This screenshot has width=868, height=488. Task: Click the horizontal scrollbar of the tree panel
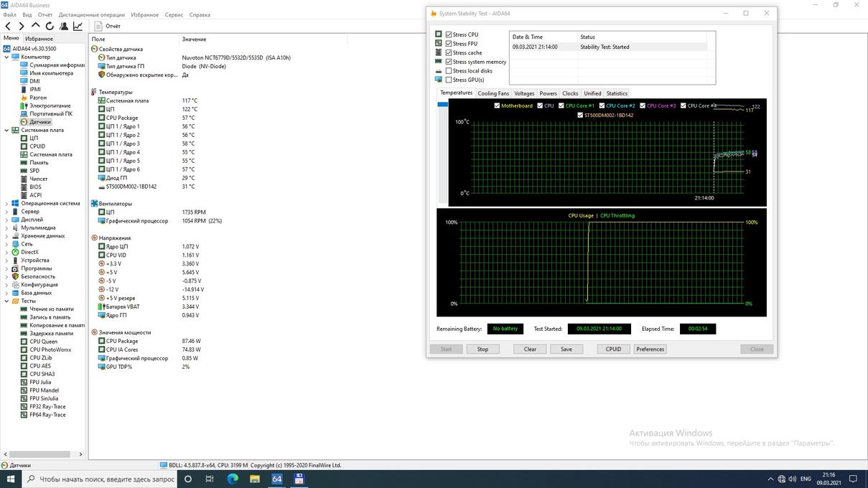pyautogui.click(x=39, y=454)
